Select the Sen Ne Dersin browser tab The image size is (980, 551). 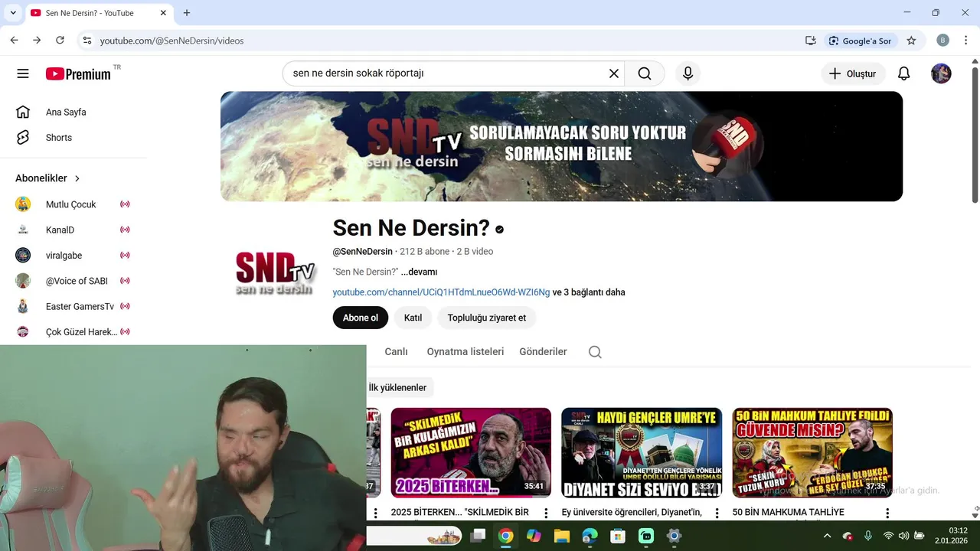click(x=100, y=13)
